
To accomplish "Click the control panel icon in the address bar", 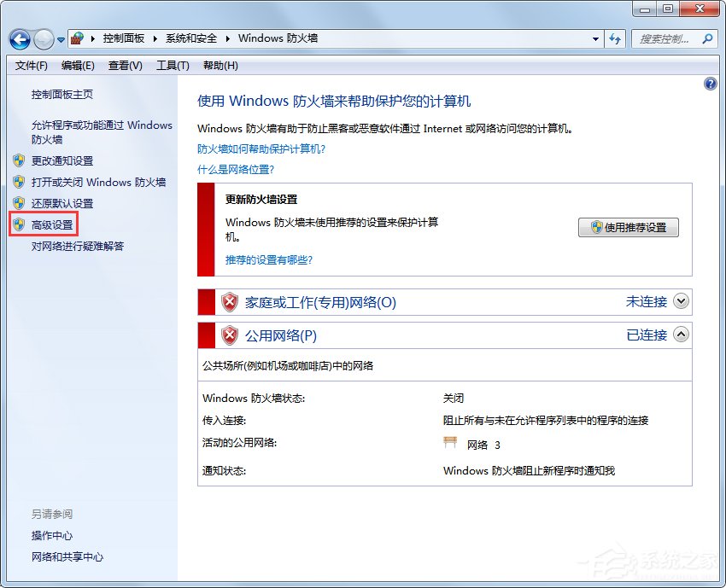I will click(75, 38).
